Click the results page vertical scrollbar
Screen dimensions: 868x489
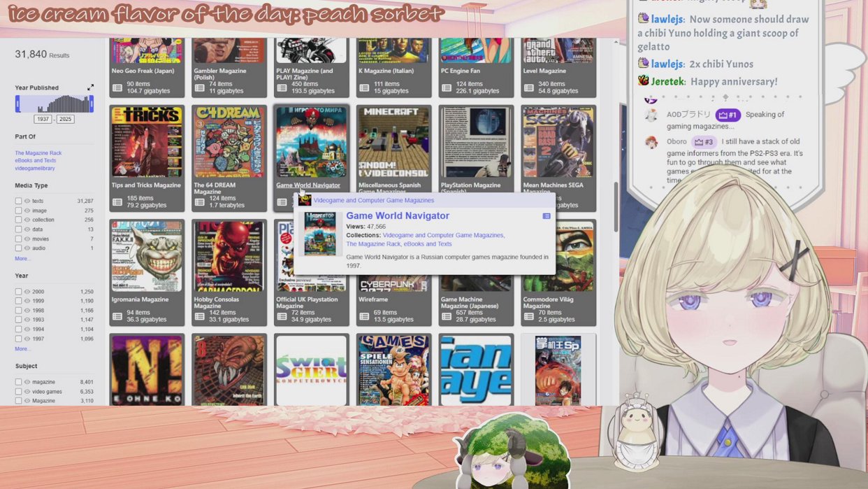tap(615, 207)
